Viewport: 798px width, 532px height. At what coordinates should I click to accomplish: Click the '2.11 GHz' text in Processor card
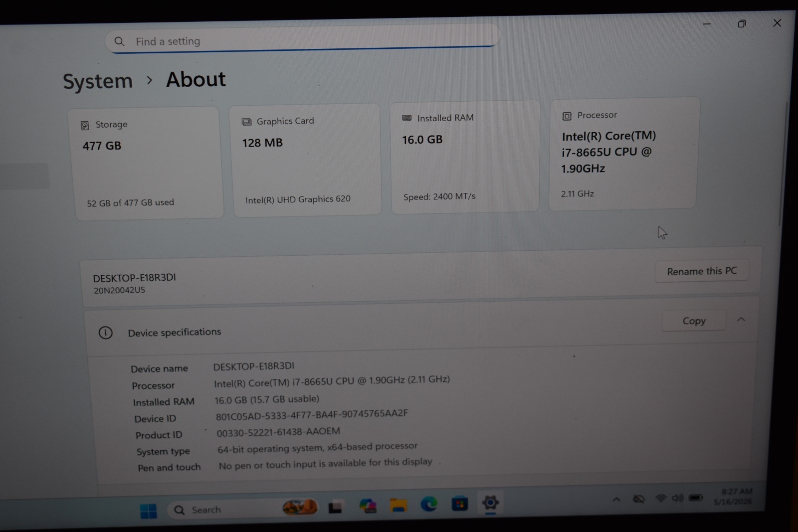pyautogui.click(x=578, y=193)
